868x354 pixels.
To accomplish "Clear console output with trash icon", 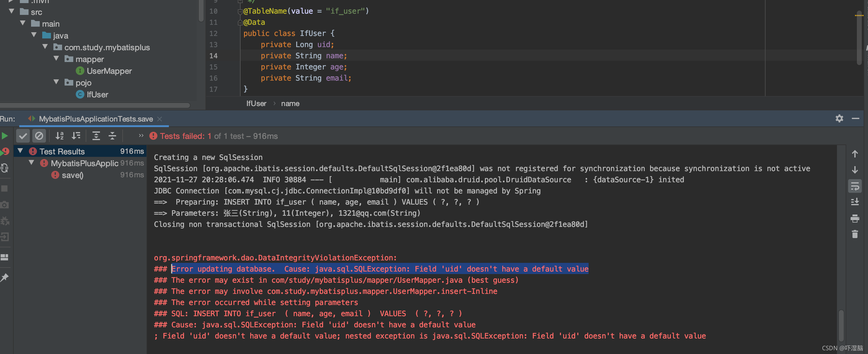I will [x=855, y=234].
